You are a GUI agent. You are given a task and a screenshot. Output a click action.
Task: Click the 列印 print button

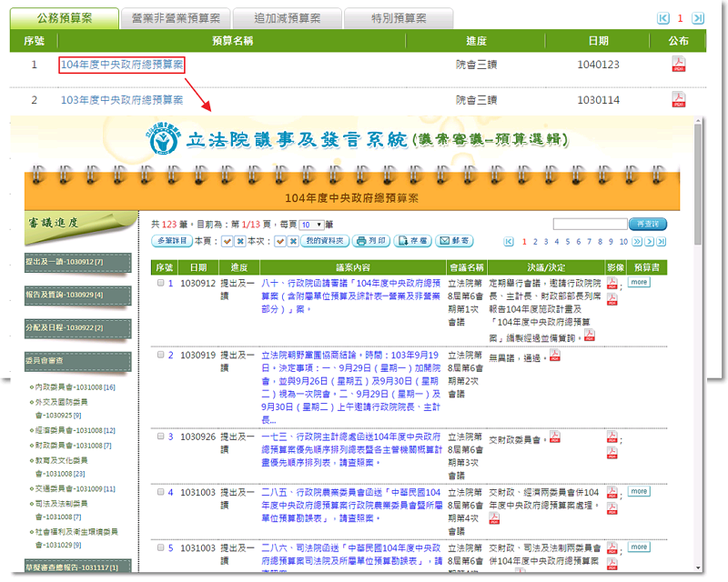click(x=372, y=241)
